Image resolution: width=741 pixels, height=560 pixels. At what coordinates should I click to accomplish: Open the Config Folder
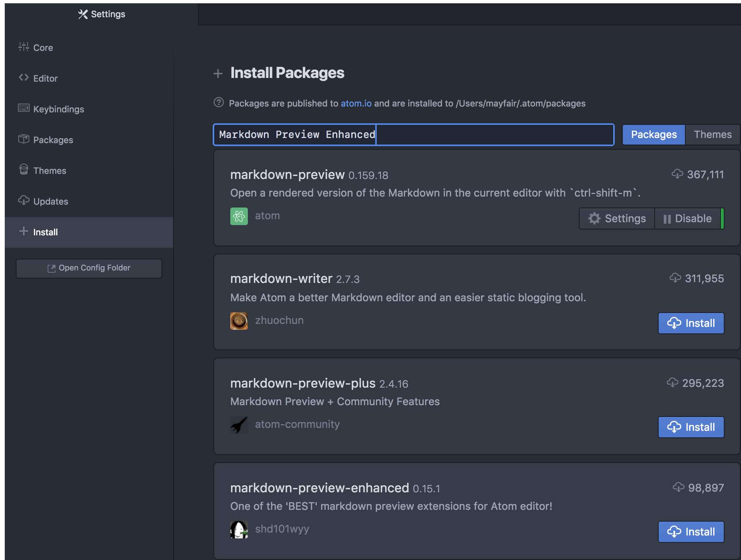point(89,268)
